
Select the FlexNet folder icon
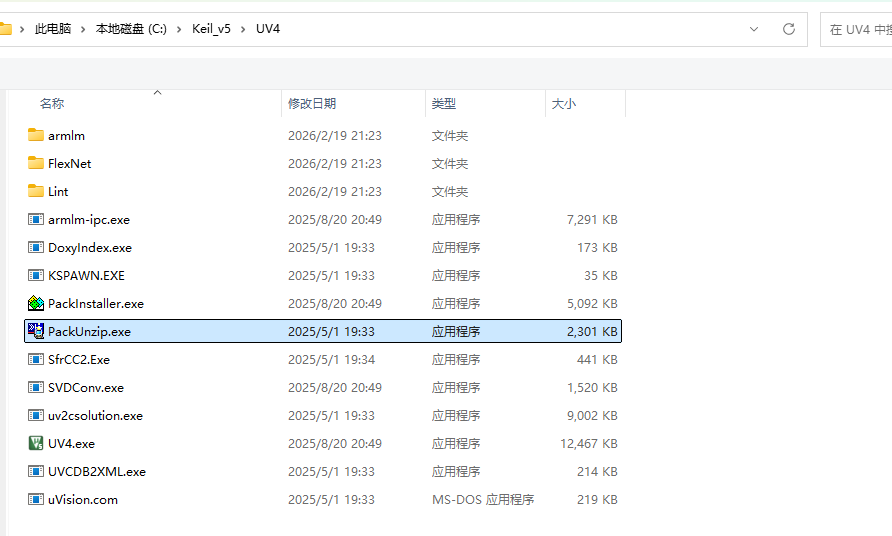[x=36, y=163]
